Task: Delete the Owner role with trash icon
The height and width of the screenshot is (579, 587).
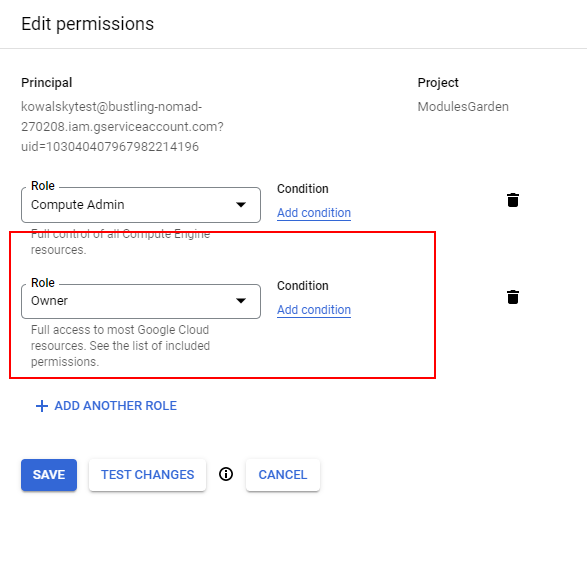Action: point(513,297)
